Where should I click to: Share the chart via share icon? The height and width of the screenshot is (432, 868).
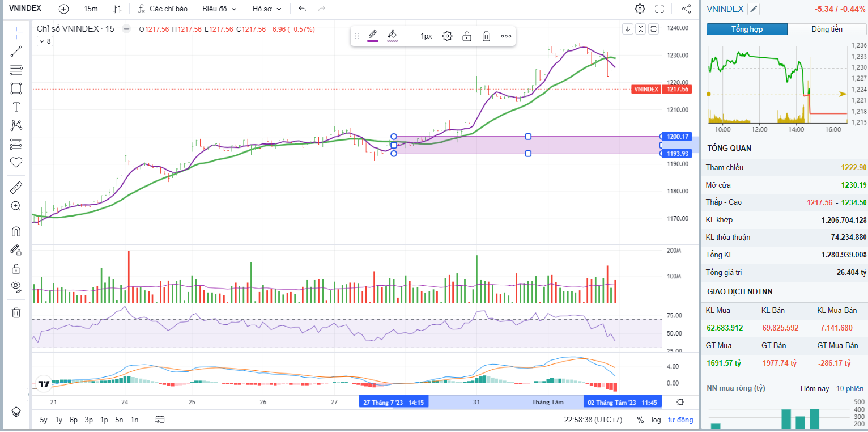pyautogui.click(x=686, y=9)
